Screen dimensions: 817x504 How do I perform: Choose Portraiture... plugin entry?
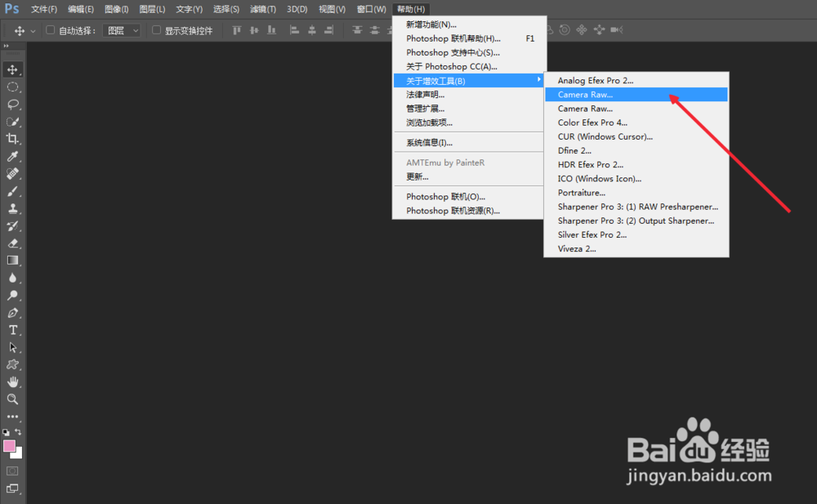pyautogui.click(x=636, y=193)
